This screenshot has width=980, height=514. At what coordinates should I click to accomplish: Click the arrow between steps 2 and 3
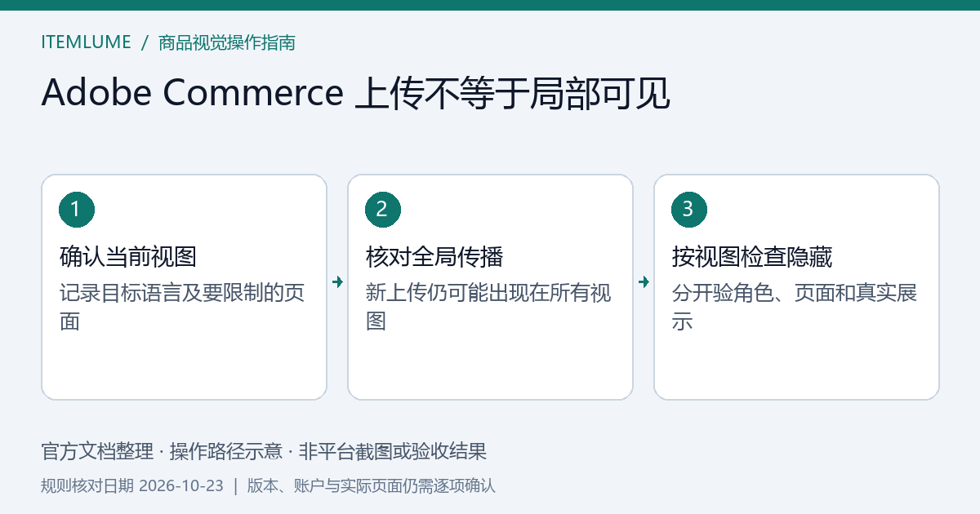coord(644,282)
